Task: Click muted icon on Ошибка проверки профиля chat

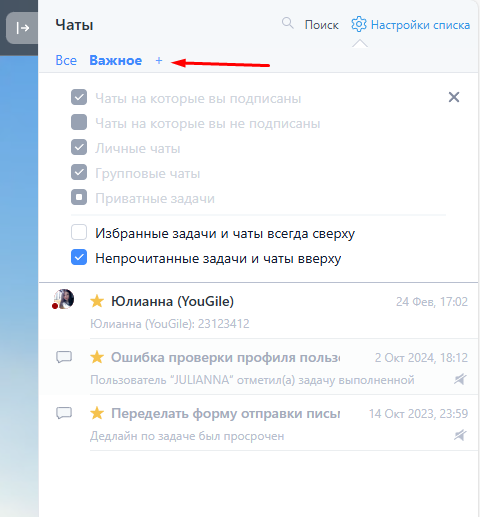Action: 460,379
